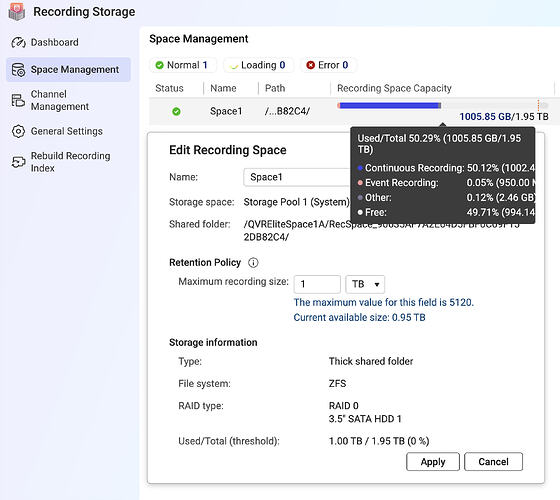Sort by the Status column header

[x=169, y=88]
